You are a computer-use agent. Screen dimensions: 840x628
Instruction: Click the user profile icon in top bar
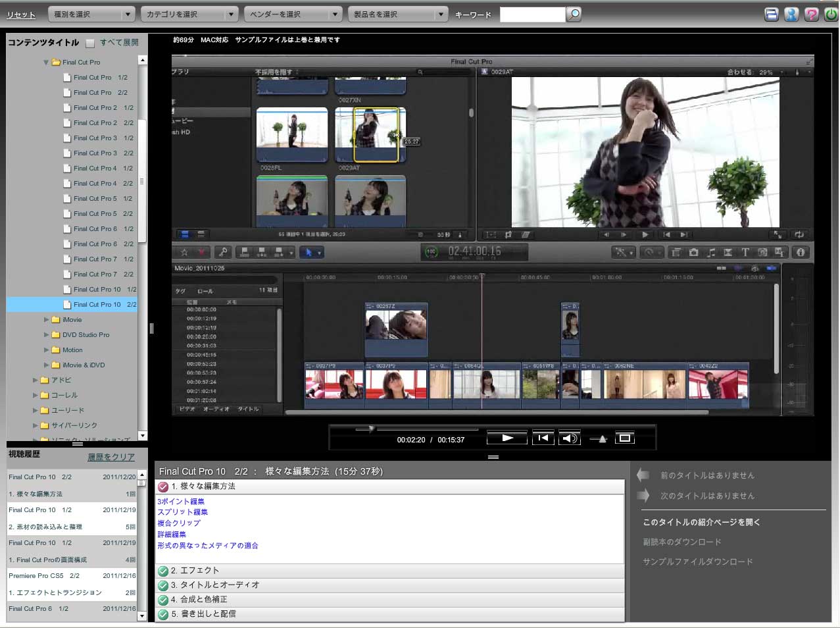click(791, 14)
